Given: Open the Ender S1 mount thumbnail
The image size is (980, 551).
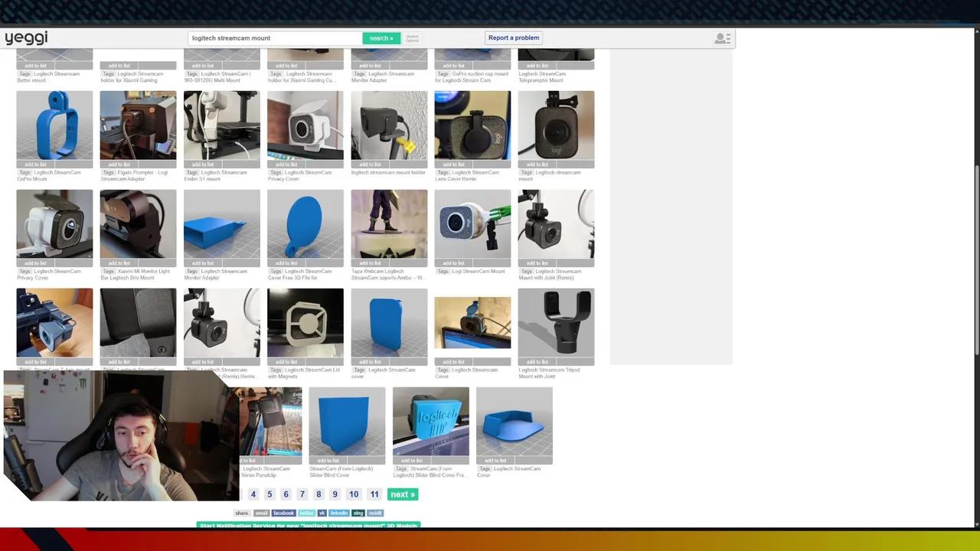Looking at the screenshot, I should (x=221, y=126).
